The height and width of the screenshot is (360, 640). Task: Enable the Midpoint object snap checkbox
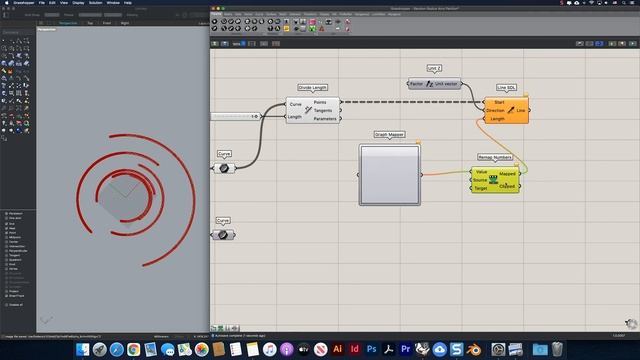click(x=7, y=237)
